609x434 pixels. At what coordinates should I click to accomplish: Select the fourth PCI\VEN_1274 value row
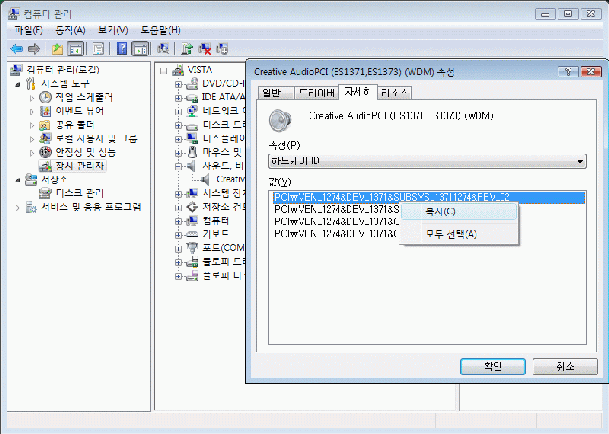[x=336, y=233]
